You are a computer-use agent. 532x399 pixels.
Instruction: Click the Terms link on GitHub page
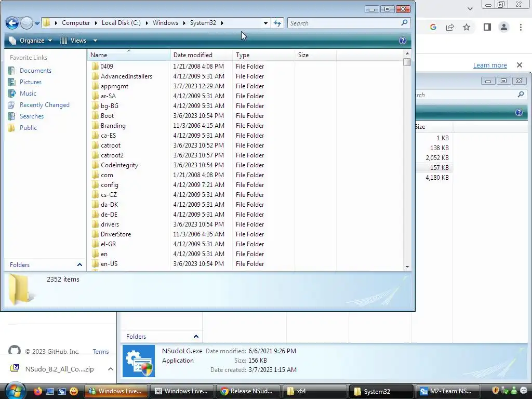pyautogui.click(x=101, y=352)
